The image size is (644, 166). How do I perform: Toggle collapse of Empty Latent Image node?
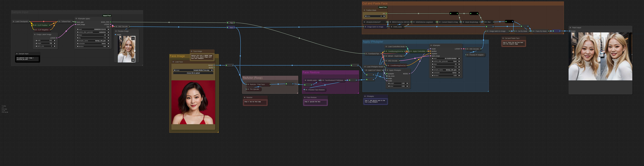click(x=35, y=35)
